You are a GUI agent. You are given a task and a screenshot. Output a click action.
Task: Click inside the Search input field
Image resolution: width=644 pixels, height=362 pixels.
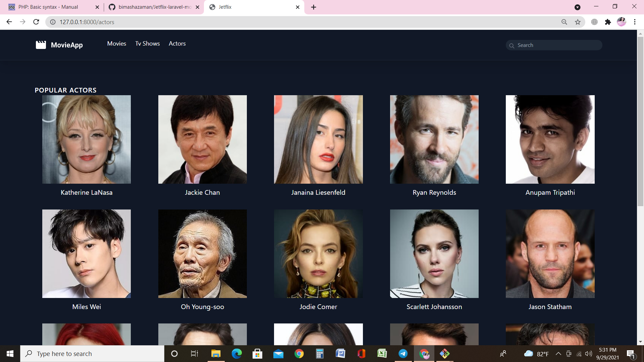(x=553, y=45)
